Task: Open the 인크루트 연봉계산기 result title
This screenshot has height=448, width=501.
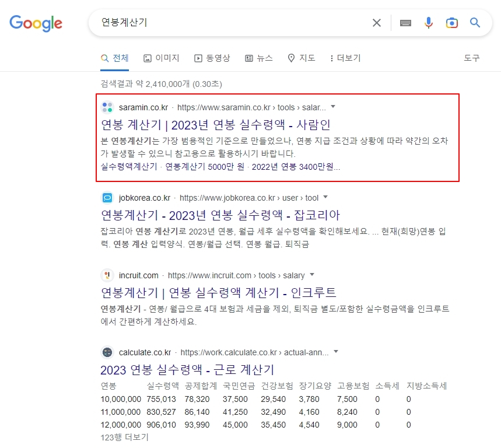Action: [x=218, y=292]
